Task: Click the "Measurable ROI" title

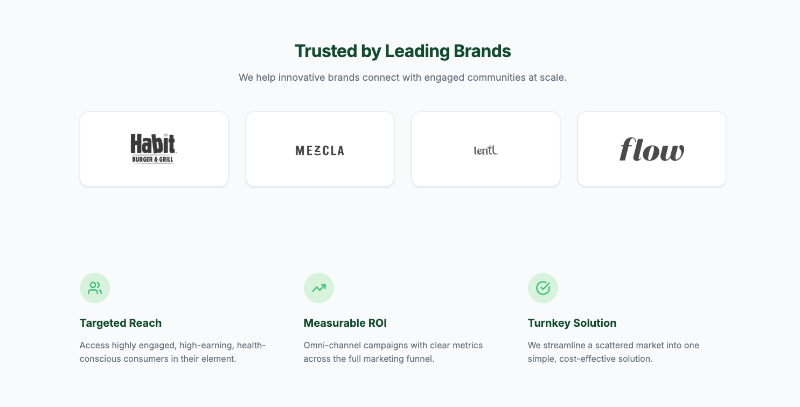Action: click(x=345, y=323)
